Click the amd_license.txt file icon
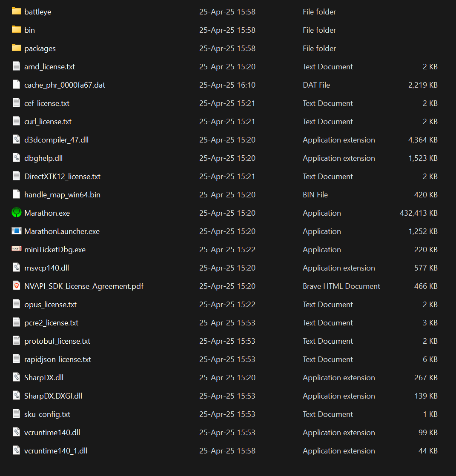 tap(17, 66)
